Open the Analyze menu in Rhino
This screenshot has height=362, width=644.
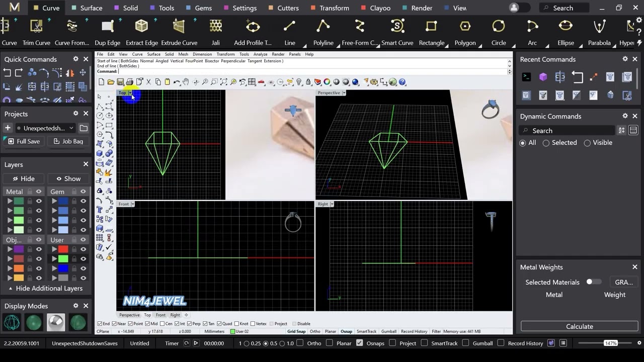[260, 54]
